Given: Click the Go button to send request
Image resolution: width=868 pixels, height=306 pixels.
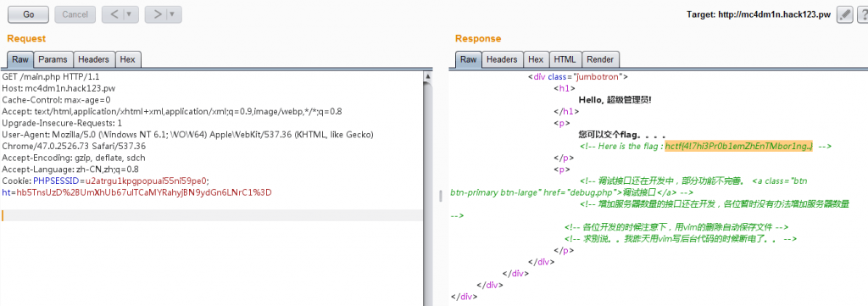Looking at the screenshot, I should pyautogui.click(x=28, y=14).
